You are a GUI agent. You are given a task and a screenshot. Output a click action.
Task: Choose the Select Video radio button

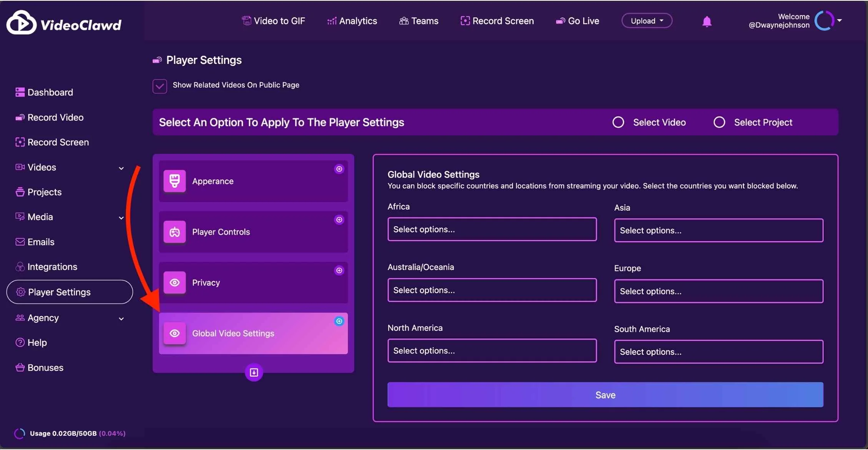tap(618, 122)
